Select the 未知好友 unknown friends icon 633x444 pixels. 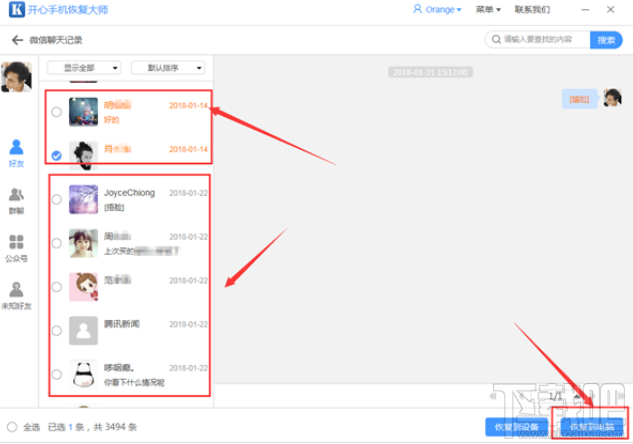[16, 295]
